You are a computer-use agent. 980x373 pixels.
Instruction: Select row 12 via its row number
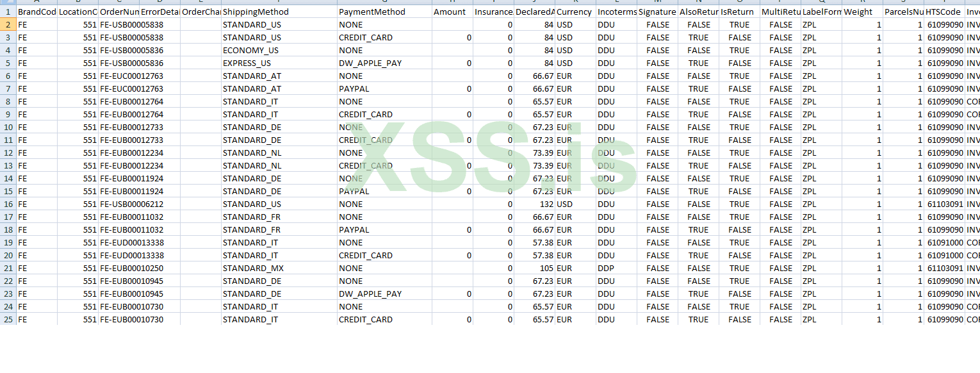pyautogui.click(x=8, y=153)
